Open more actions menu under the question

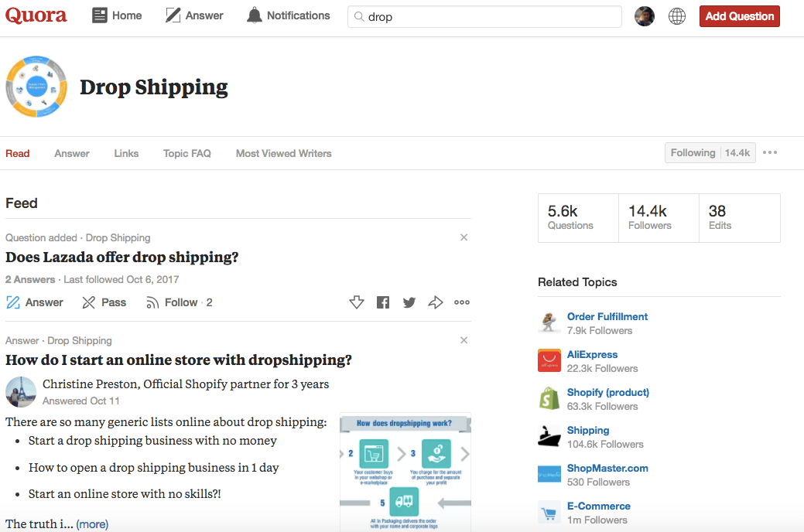coord(462,302)
